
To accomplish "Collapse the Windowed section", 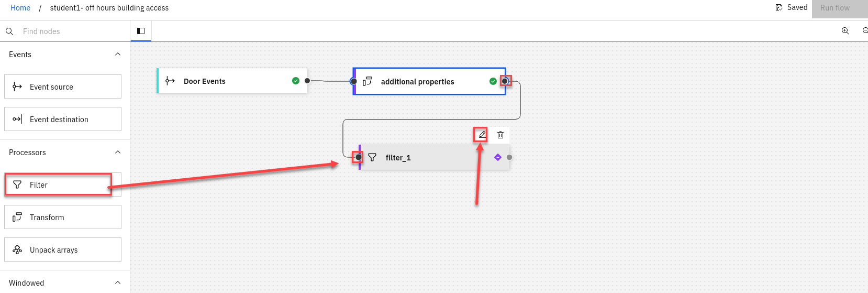I will pos(118,283).
